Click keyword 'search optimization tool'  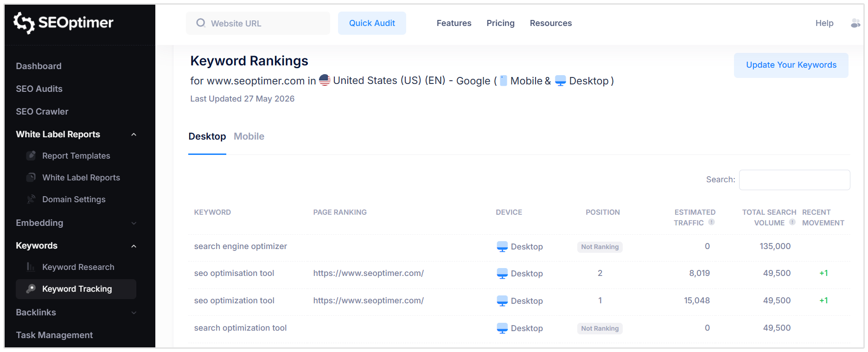click(240, 328)
